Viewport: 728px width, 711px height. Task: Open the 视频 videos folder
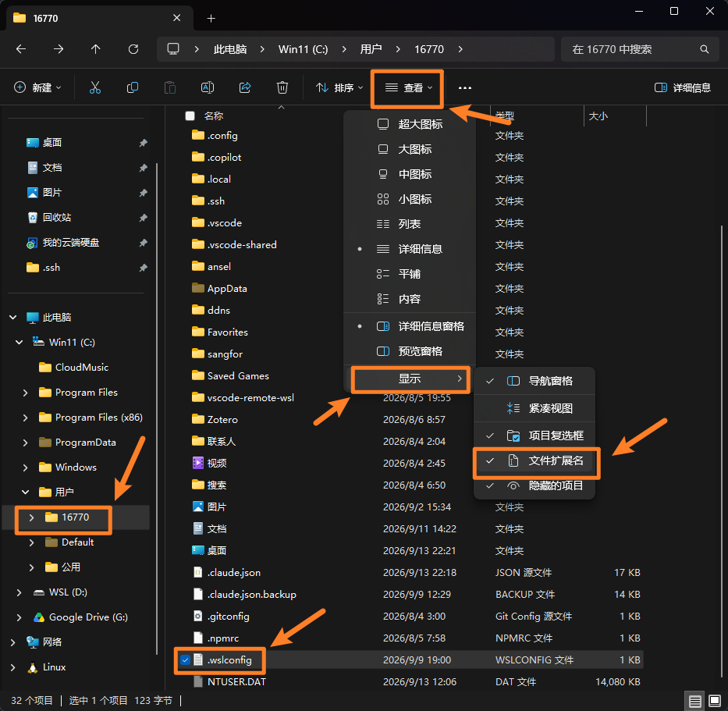coord(210,463)
